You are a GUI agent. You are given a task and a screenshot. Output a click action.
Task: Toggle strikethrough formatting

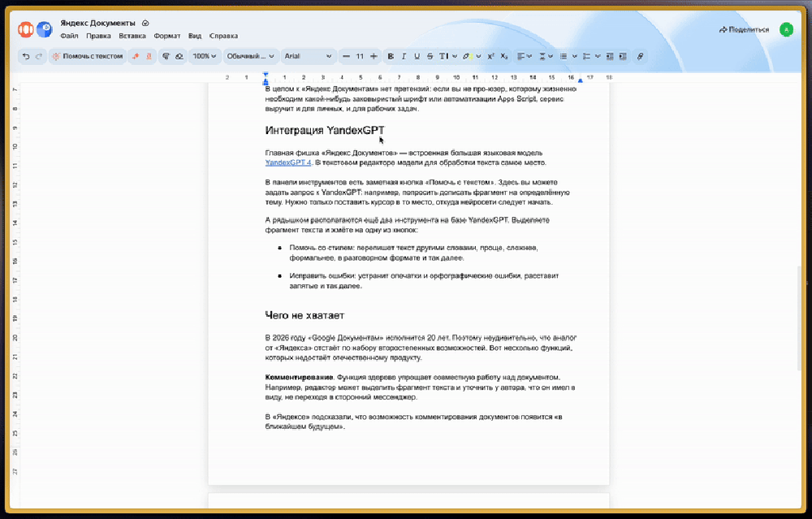430,57
